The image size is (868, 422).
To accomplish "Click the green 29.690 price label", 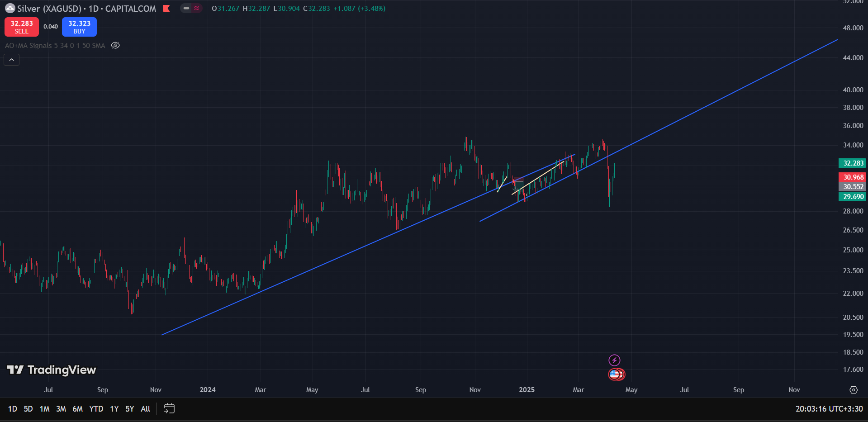I will [853, 197].
